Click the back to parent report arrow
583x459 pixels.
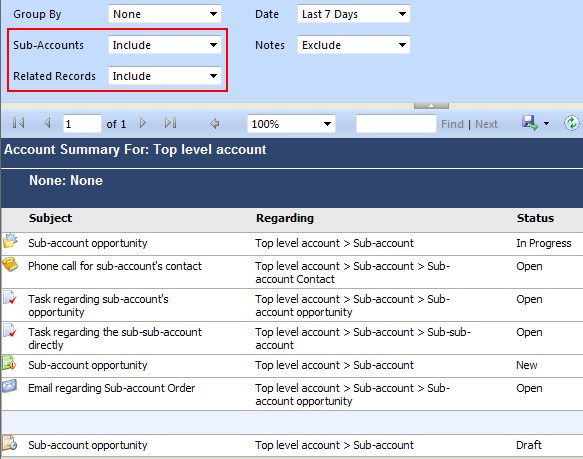(215, 123)
